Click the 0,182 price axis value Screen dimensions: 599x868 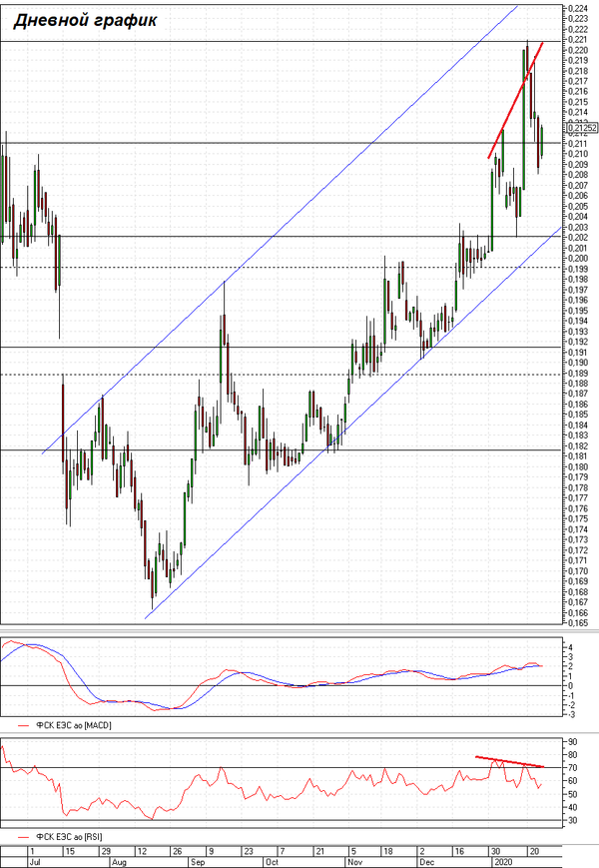click(x=578, y=446)
